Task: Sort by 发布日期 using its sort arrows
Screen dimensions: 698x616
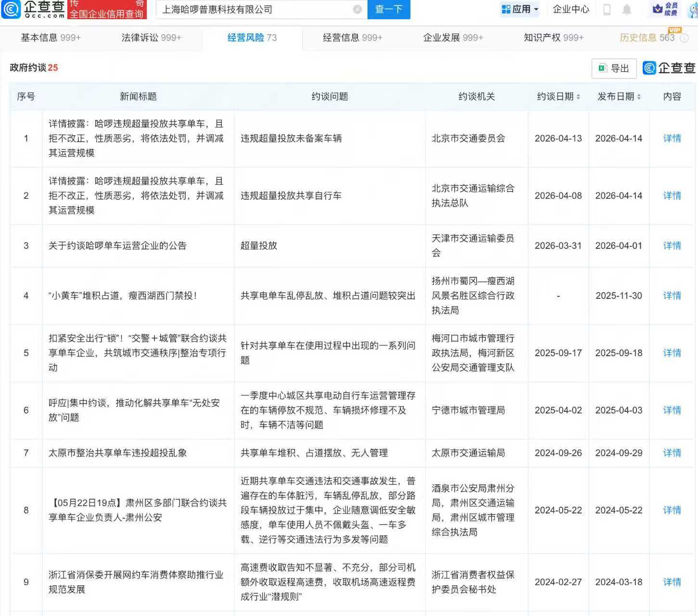Action: coord(639,97)
